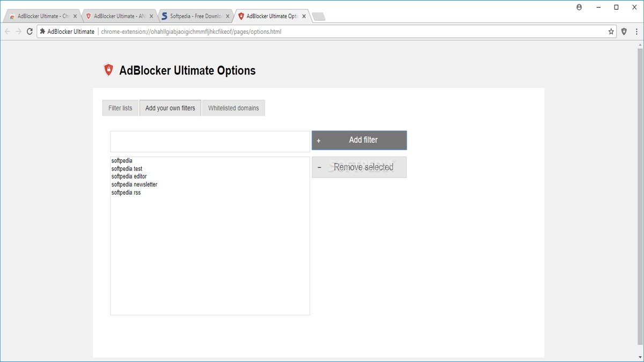Click the browser back arrow

coord(8,32)
